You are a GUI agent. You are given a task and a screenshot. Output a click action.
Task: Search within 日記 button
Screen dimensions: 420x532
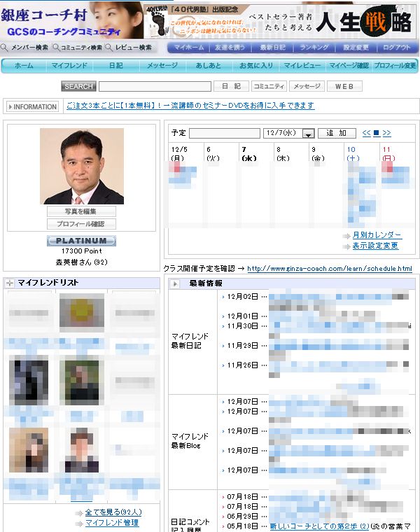(x=232, y=86)
